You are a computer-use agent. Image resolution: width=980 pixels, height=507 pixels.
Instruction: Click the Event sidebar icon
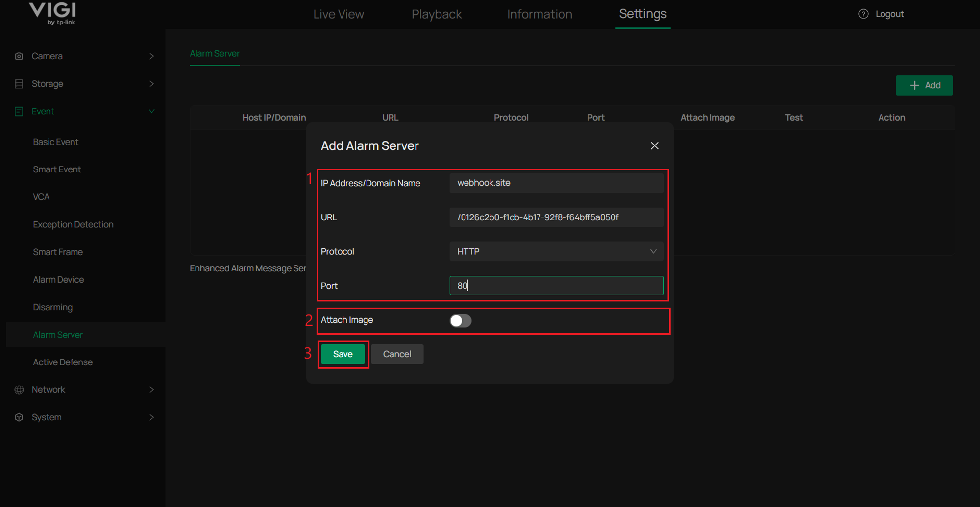pyautogui.click(x=19, y=111)
